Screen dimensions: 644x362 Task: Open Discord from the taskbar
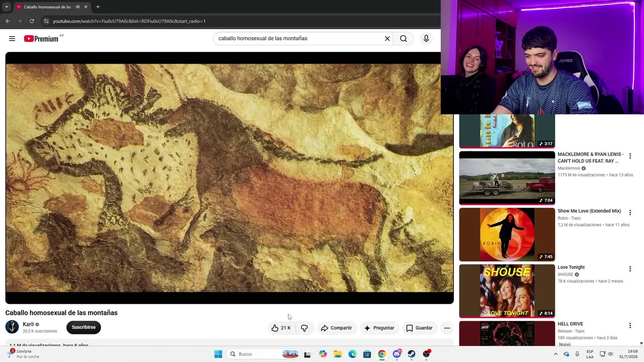click(397, 354)
